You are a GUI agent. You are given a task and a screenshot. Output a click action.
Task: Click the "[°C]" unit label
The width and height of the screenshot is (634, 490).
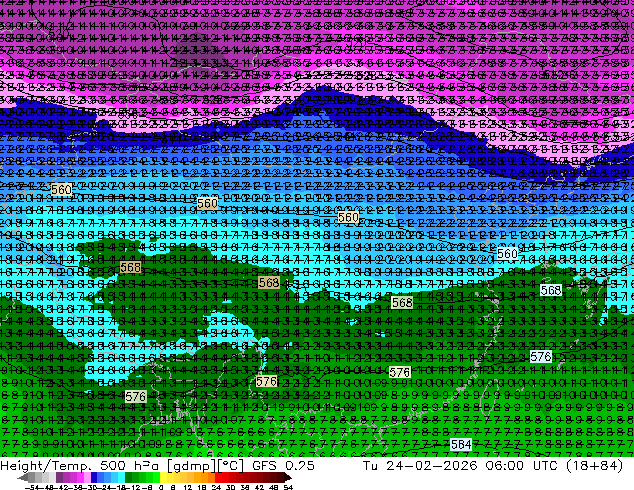230,466
